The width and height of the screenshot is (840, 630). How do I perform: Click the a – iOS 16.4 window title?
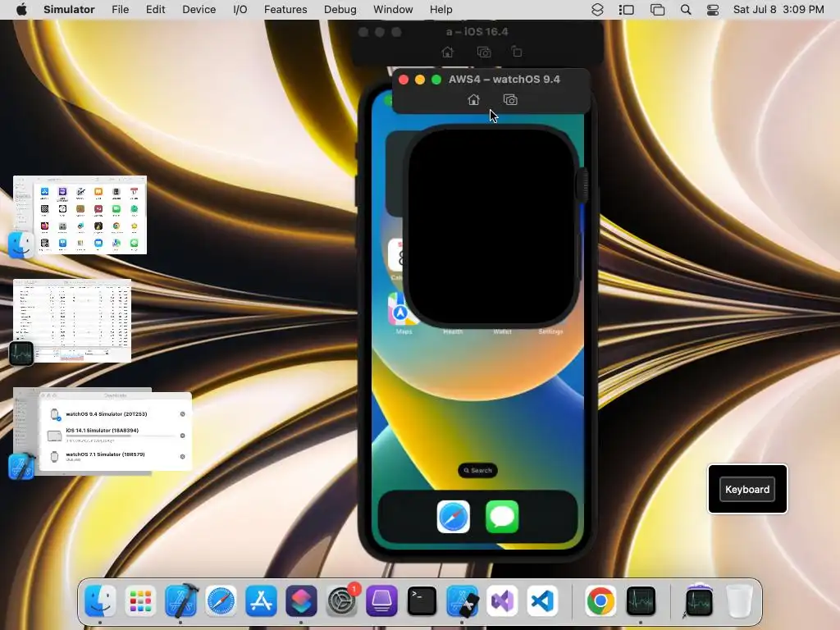(x=477, y=32)
